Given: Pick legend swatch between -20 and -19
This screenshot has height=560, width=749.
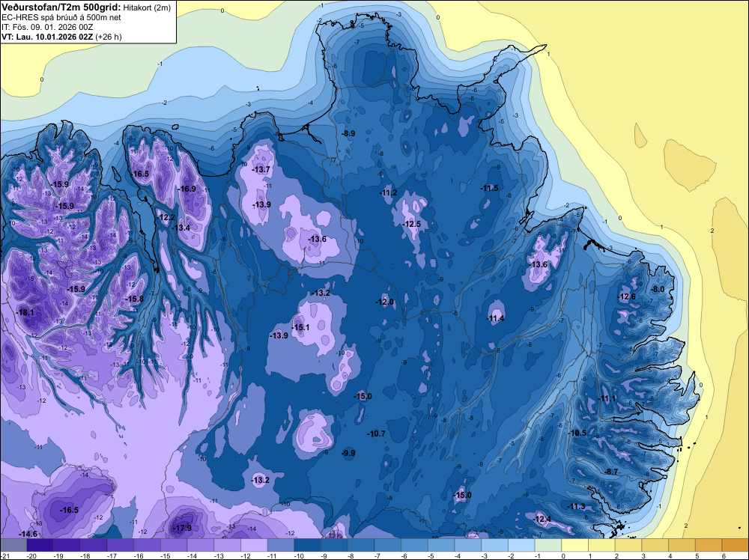Looking at the screenshot, I should click(40, 545).
